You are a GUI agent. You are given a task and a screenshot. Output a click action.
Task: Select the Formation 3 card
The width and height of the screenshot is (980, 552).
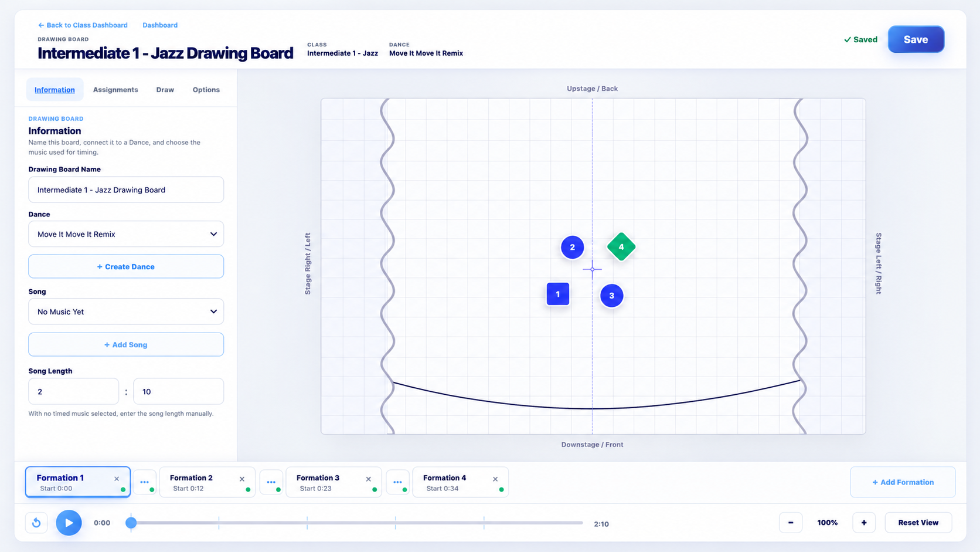click(334, 482)
